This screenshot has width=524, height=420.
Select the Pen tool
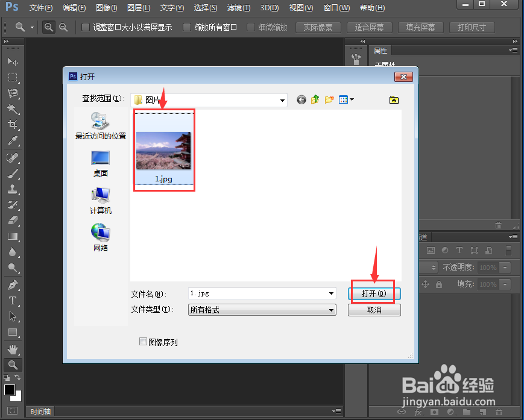13,284
